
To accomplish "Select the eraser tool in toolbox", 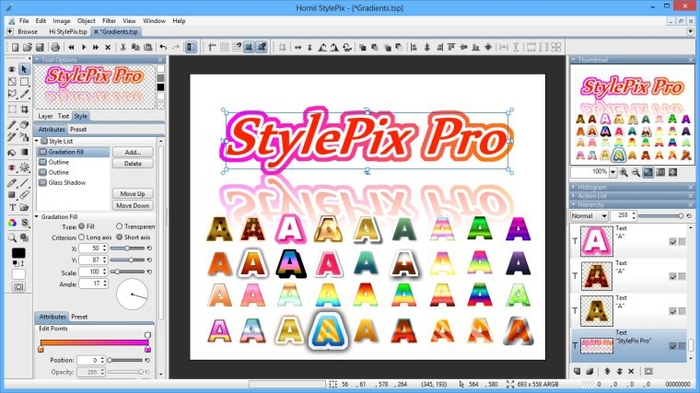I will (x=24, y=125).
